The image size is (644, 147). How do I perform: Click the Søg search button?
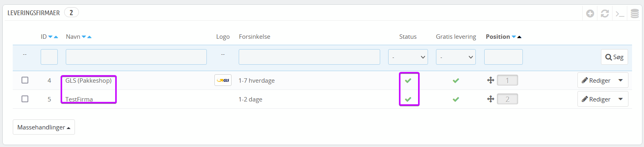point(615,57)
